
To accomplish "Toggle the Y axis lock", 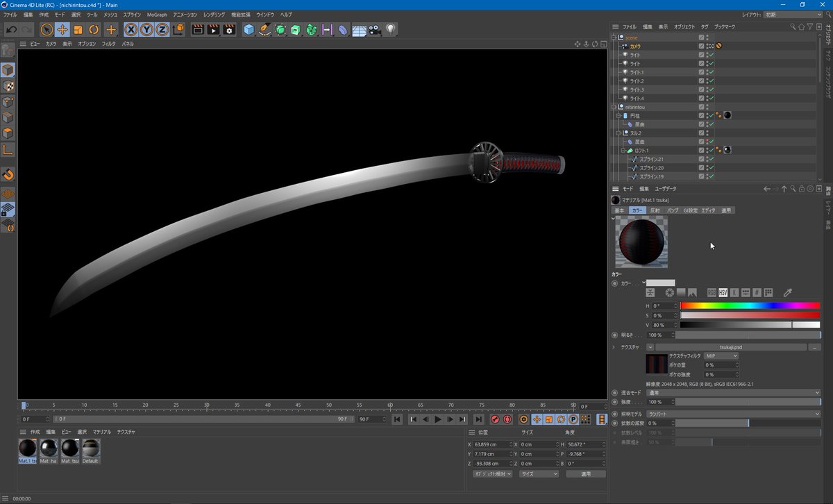I will click(x=146, y=30).
